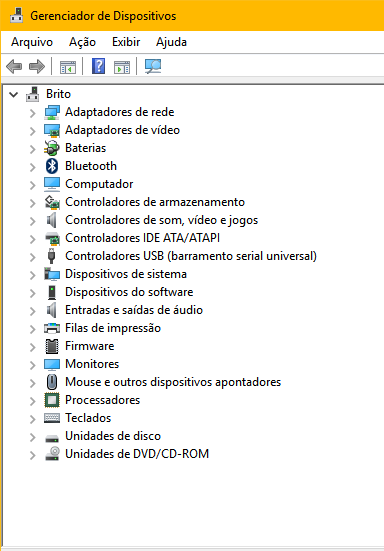Viewport: 384px width, 551px height.
Task: Click the action pane toolbar icon
Action: pyautogui.click(x=122, y=66)
